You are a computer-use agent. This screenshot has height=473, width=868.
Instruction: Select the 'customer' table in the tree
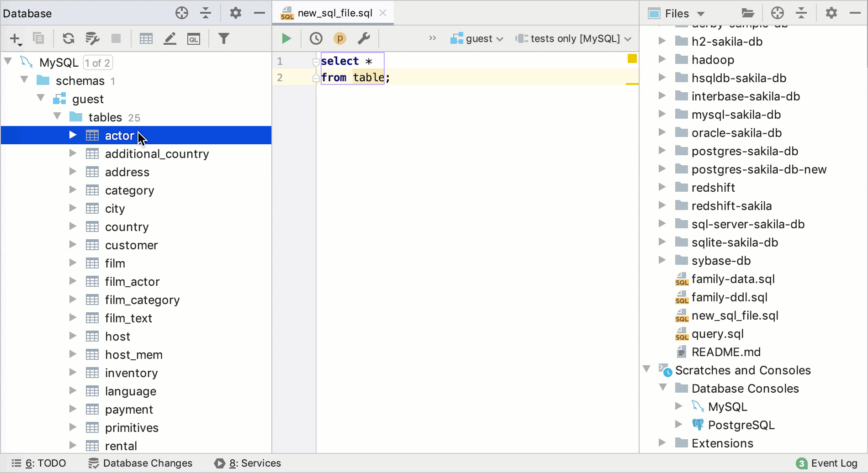[132, 245]
